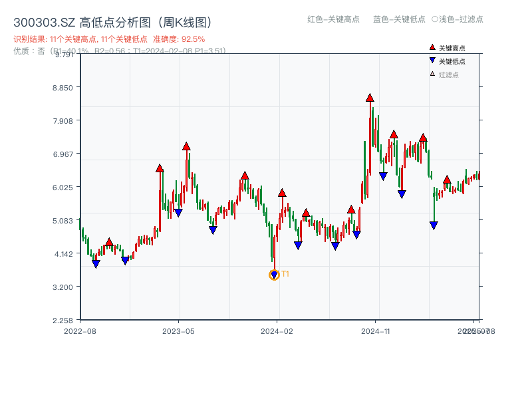Select last red high marker before 2024 surge
This screenshot has width=532, height=399.
[x=352, y=209]
